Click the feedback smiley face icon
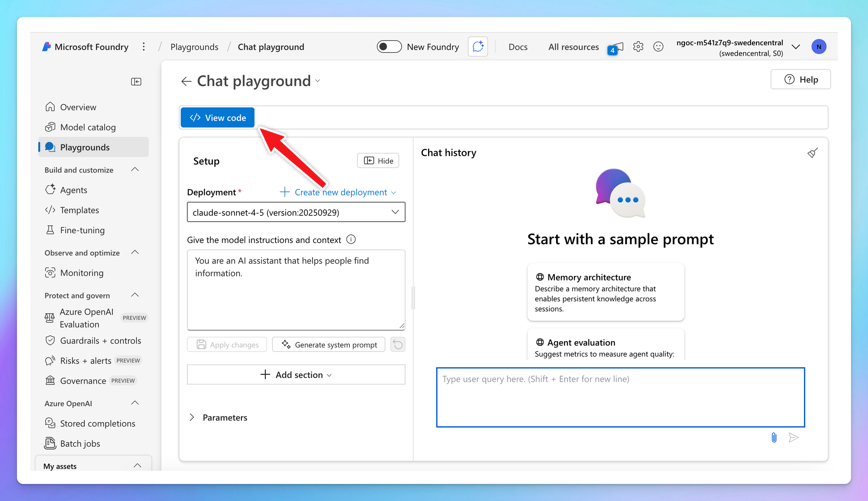868x501 pixels. pos(658,47)
